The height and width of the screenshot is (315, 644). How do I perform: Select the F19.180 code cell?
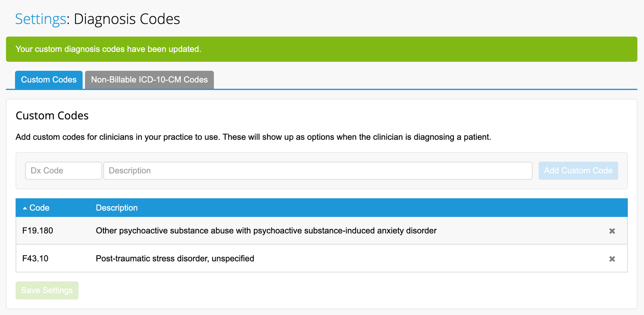[38, 231]
